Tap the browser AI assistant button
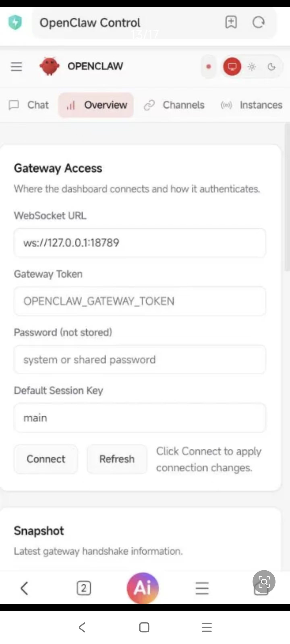Screen dimensions: 290x644 (143, 588)
